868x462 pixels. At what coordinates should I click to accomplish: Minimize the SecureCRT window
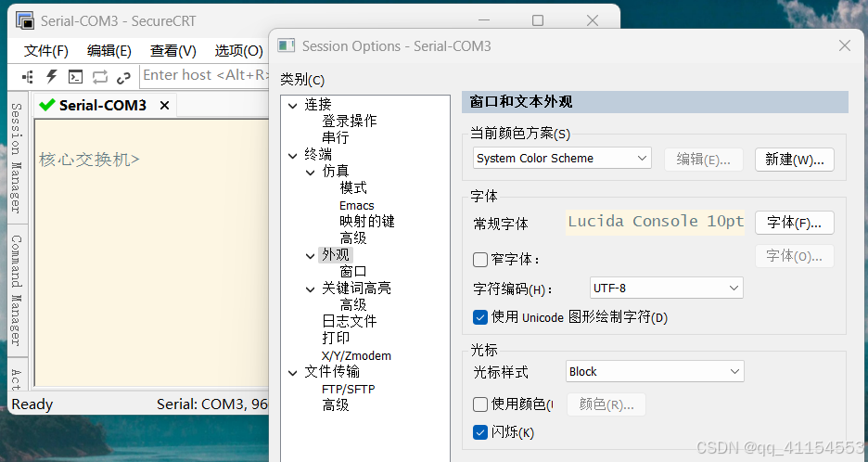point(484,20)
